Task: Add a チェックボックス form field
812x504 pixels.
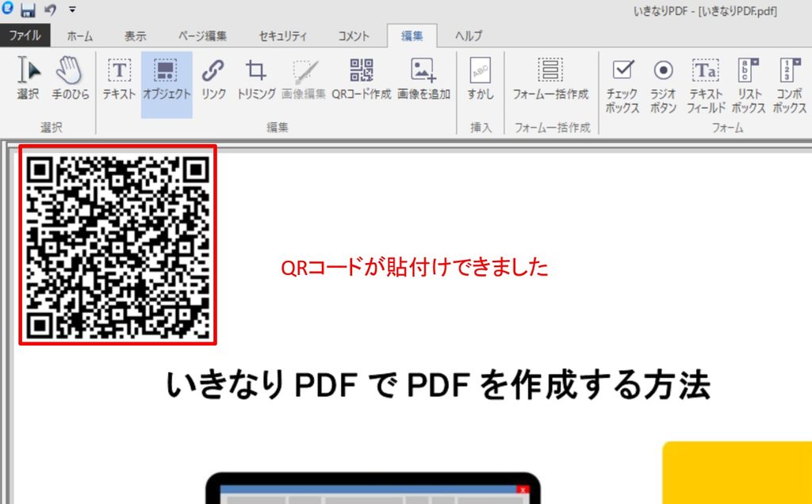Action: pos(622,86)
